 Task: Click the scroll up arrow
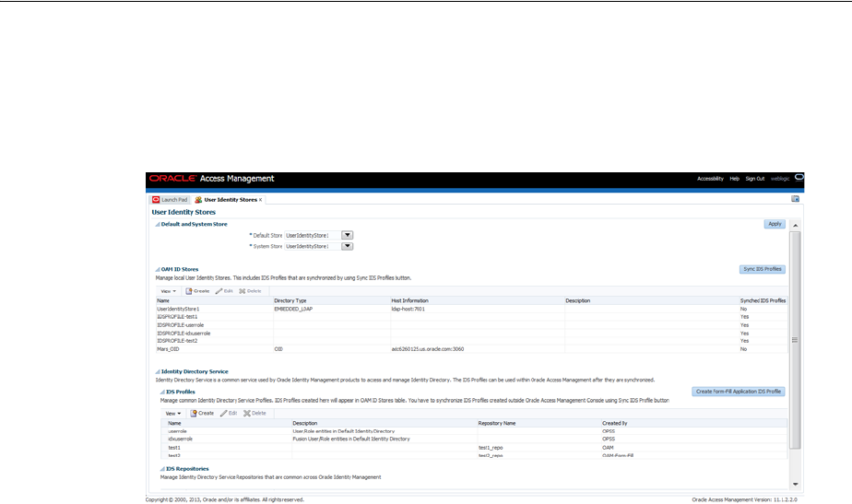[x=795, y=226]
